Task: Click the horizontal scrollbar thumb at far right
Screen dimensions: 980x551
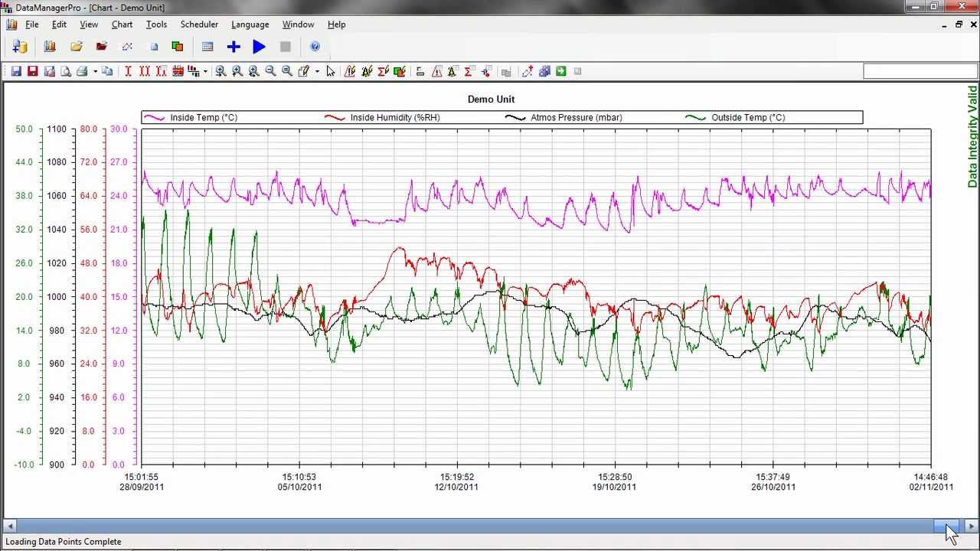Action: pyautogui.click(x=946, y=526)
